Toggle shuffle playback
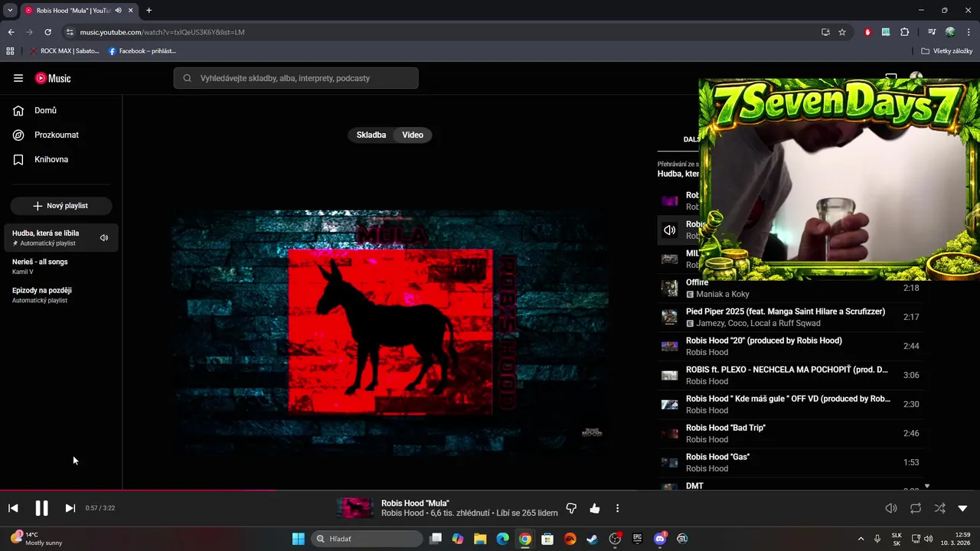The image size is (980, 551). click(x=939, y=508)
